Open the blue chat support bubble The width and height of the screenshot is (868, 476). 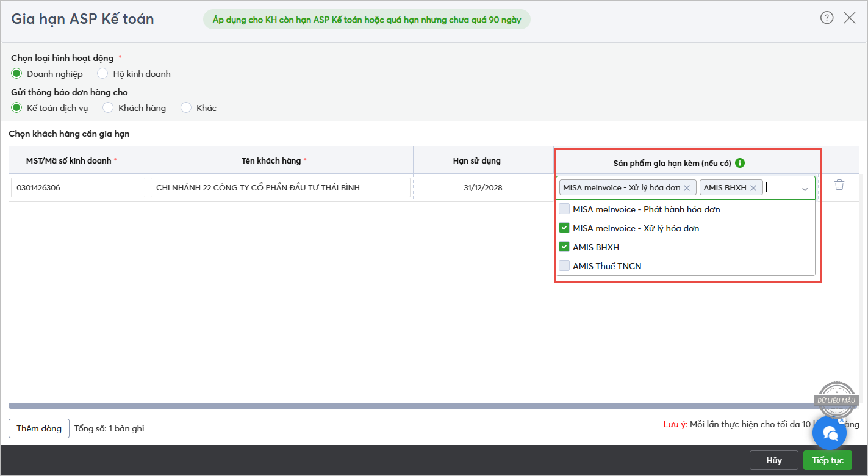[830, 433]
